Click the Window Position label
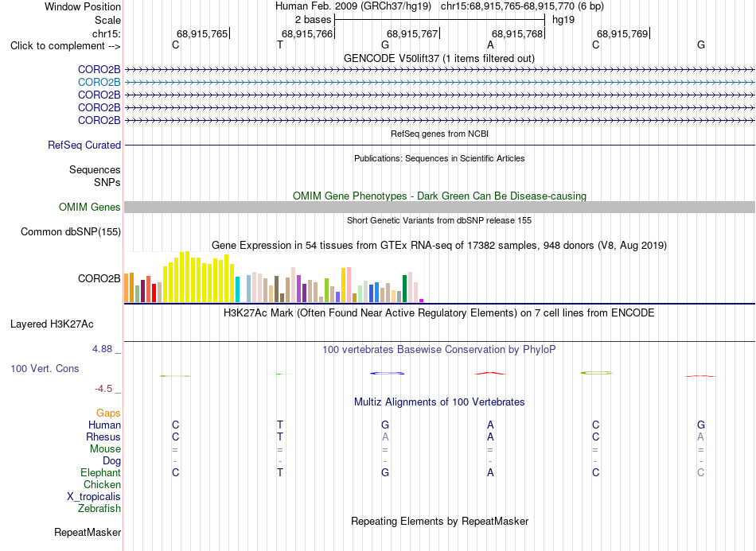This screenshot has width=756, height=551. pos(83,6)
